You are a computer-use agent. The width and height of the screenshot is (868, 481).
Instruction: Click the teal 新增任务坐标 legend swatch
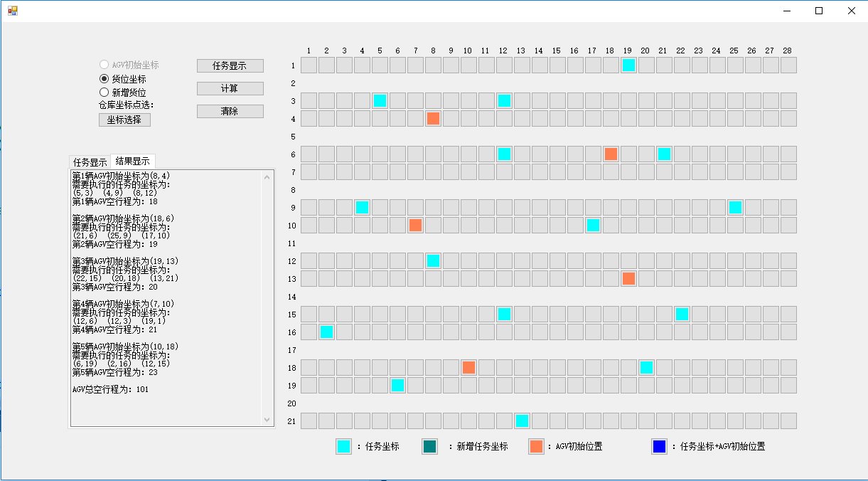tap(429, 447)
